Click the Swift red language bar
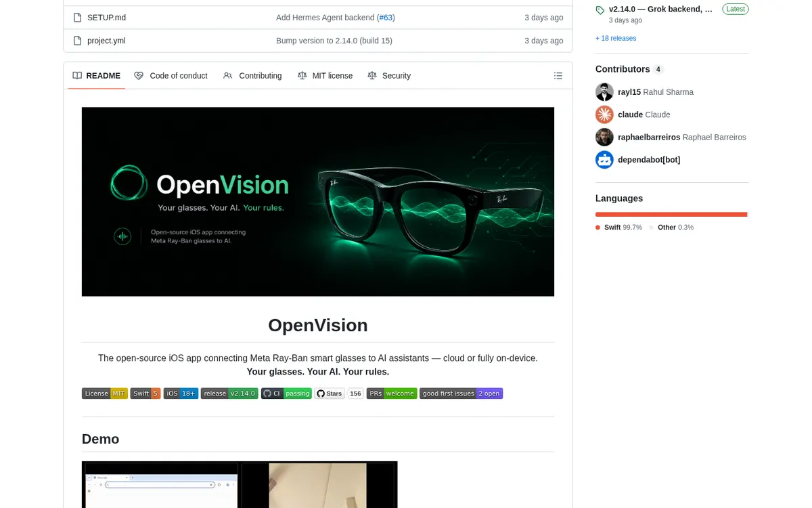Viewport: 812px width, 508px height. click(x=671, y=214)
